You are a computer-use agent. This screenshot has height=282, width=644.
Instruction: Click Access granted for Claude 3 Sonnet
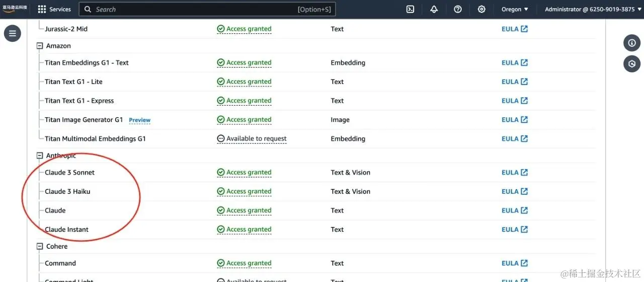pyautogui.click(x=245, y=172)
